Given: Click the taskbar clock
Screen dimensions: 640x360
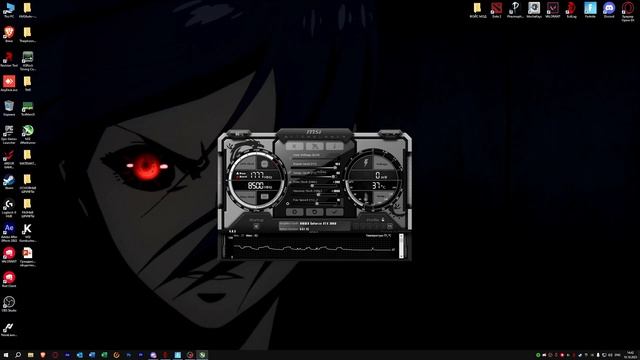Looking at the screenshot, I should 631,355.
